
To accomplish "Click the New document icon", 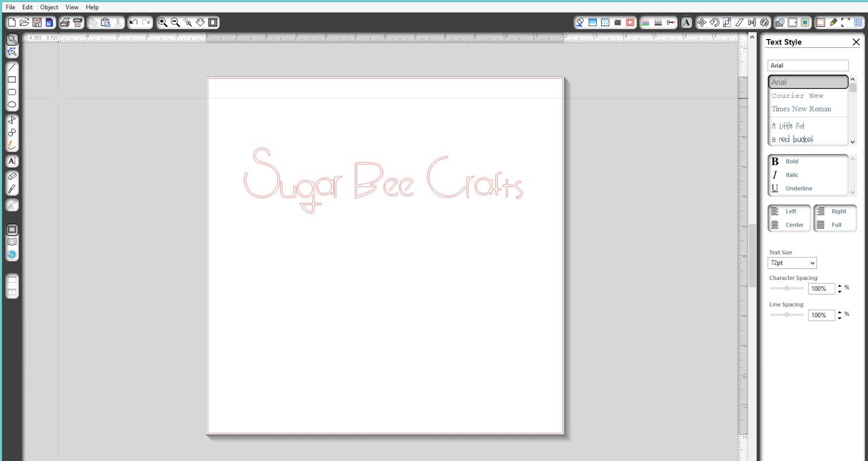I will 11,22.
